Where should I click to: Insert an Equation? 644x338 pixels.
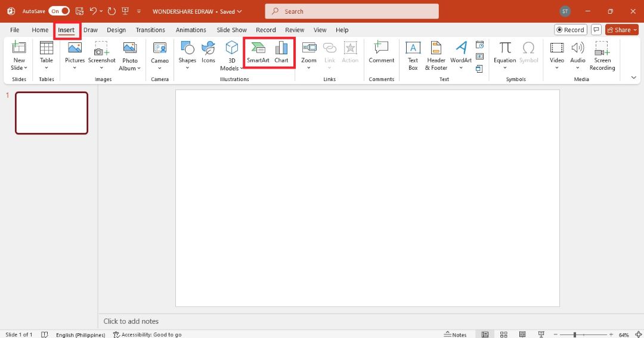point(505,56)
